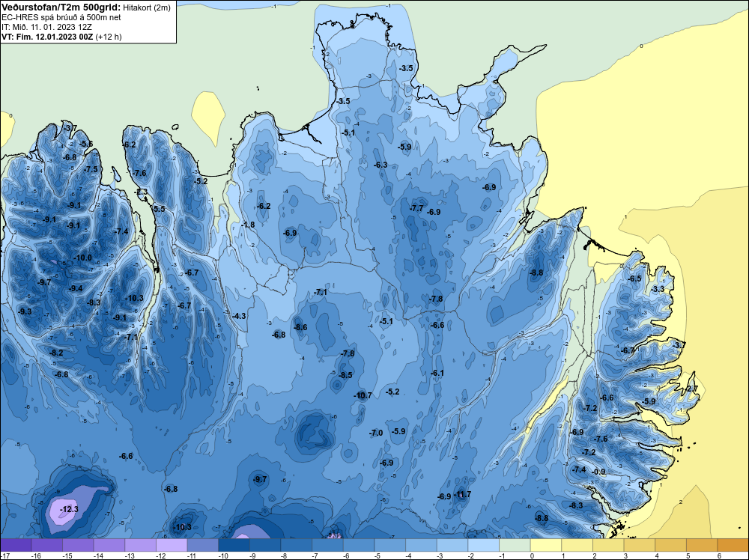This screenshot has width=749, height=560.
Task: Click the -11.7 temperature value
Action: [462, 494]
